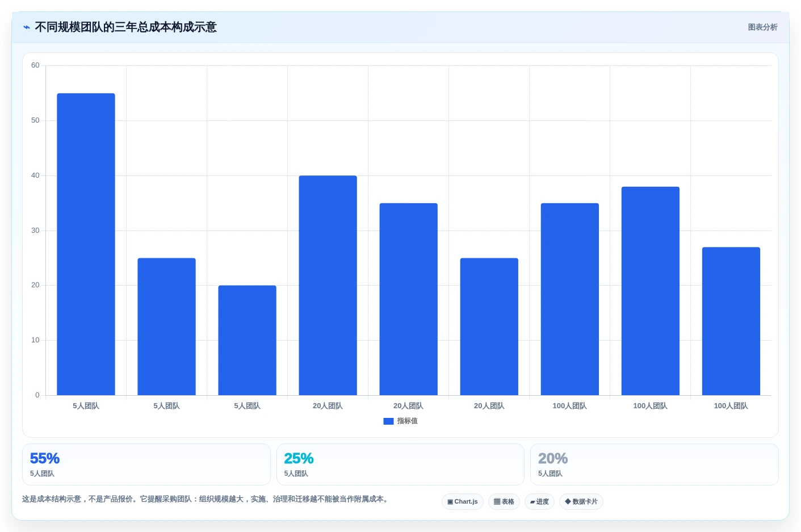Click the y-axis tick label 40
Viewport: 801px width, 532px height.
pos(35,175)
